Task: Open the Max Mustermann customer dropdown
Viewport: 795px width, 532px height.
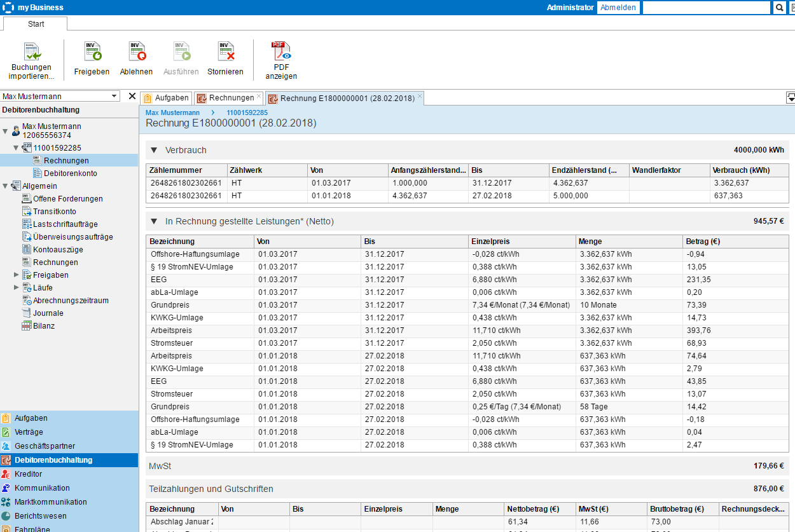Action: coord(114,96)
